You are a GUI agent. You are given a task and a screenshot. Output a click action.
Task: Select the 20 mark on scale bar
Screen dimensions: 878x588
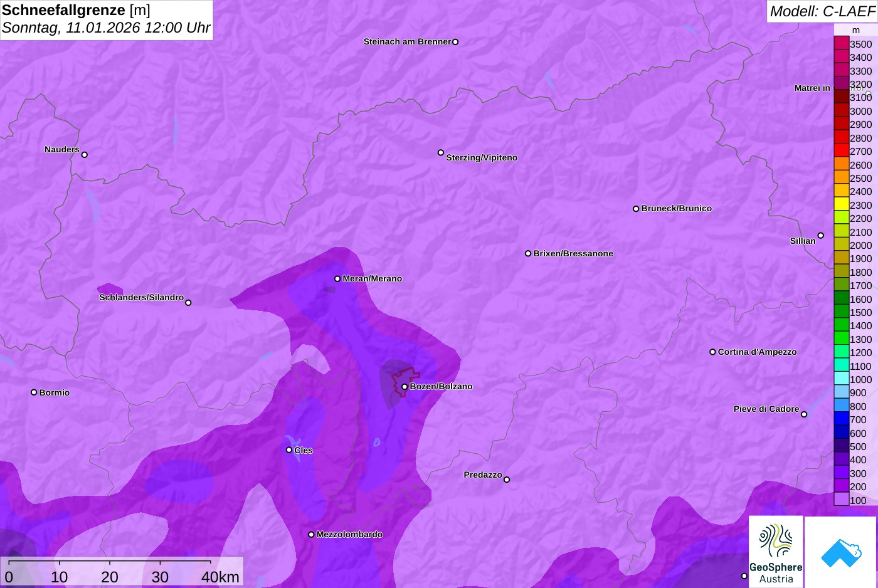[x=109, y=577]
